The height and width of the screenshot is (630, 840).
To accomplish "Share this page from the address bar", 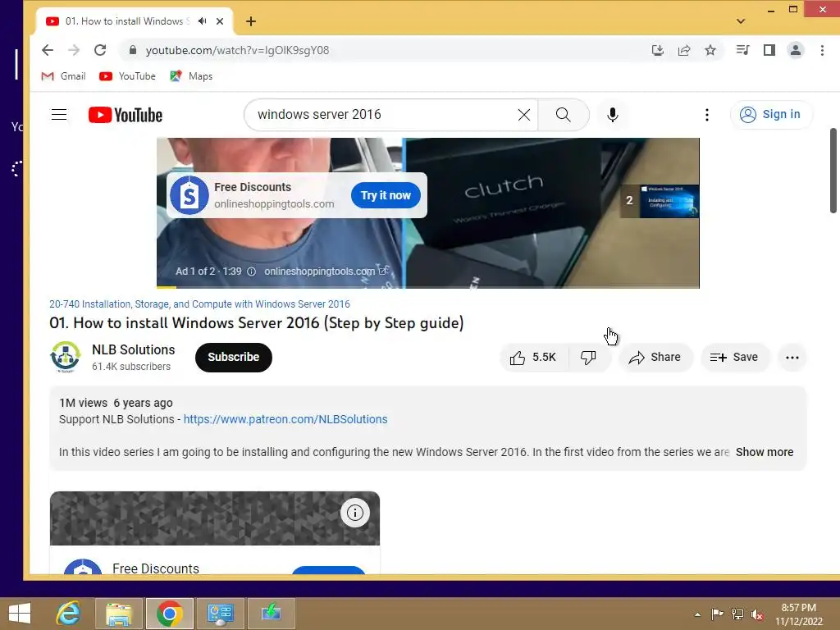I will click(684, 50).
